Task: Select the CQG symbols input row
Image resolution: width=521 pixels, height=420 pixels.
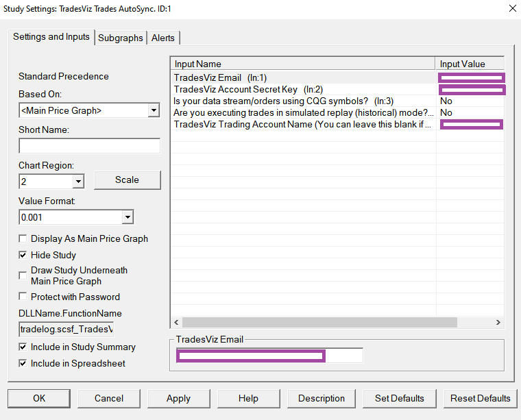Action: 337,101
